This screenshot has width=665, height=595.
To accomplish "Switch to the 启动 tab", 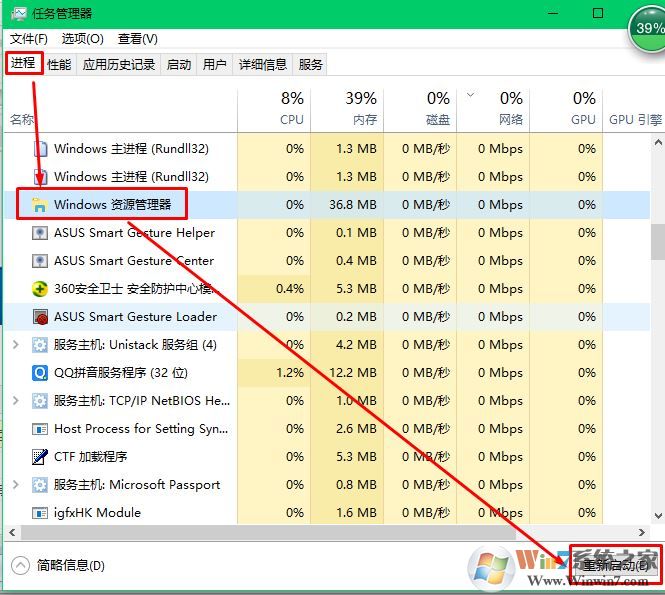I will pyautogui.click(x=179, y=64).
